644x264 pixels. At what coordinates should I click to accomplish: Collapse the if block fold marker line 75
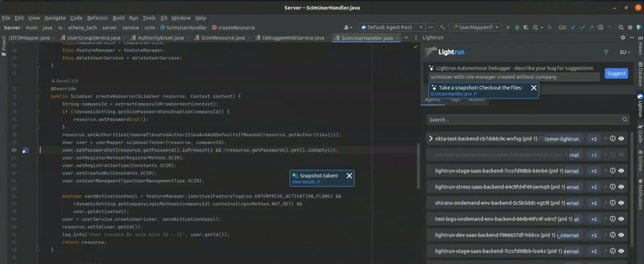38,112
